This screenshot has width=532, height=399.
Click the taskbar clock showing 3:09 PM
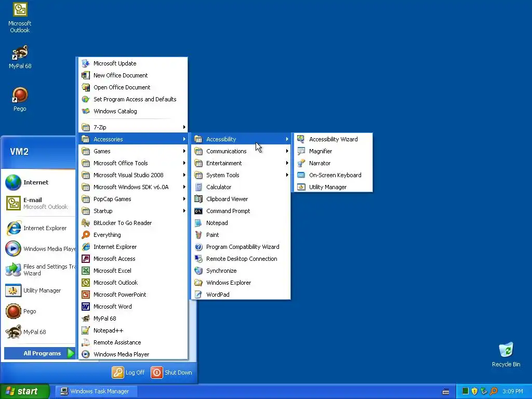coord(513,391)
